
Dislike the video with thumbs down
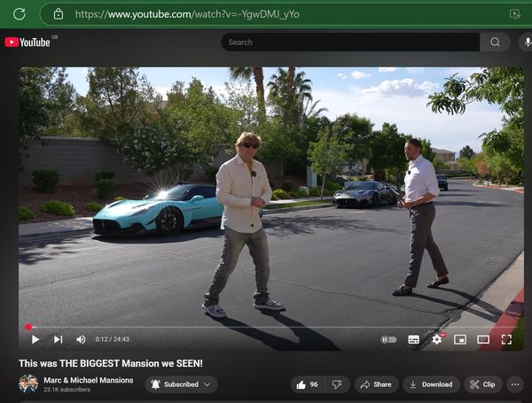[337, 384]
